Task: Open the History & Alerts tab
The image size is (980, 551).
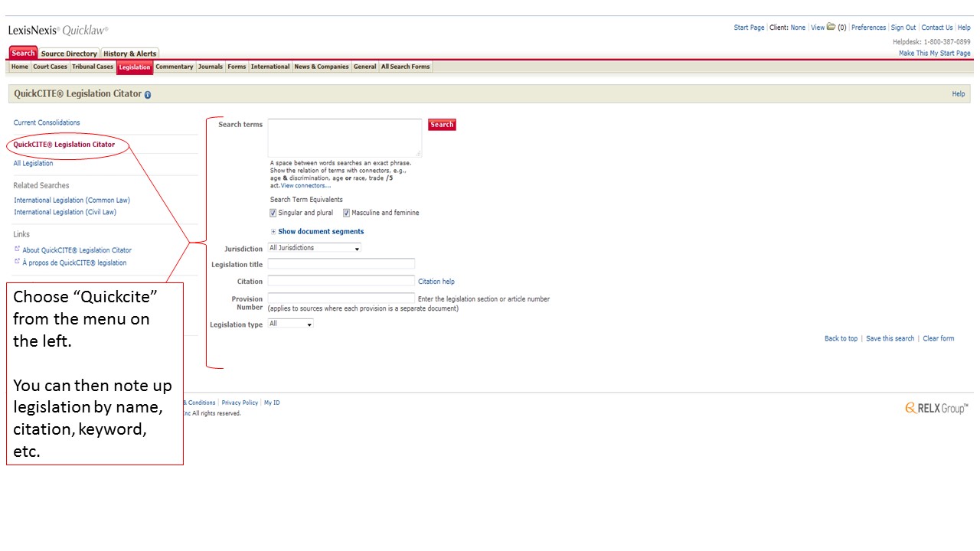Action: [x=129, y=54]
